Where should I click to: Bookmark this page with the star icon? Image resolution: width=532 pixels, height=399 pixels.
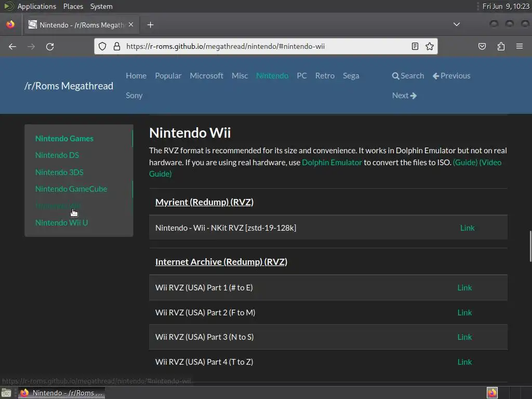pyautogui.click(x=430, y=46)
